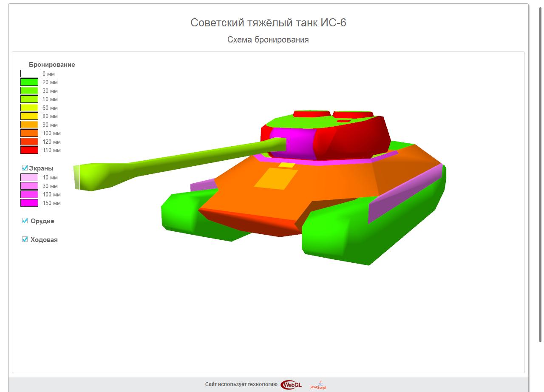This screenshot has height=392, width=544.
Task: Click the 100 мм magenta screen swatch
Action: pos(29,194)
